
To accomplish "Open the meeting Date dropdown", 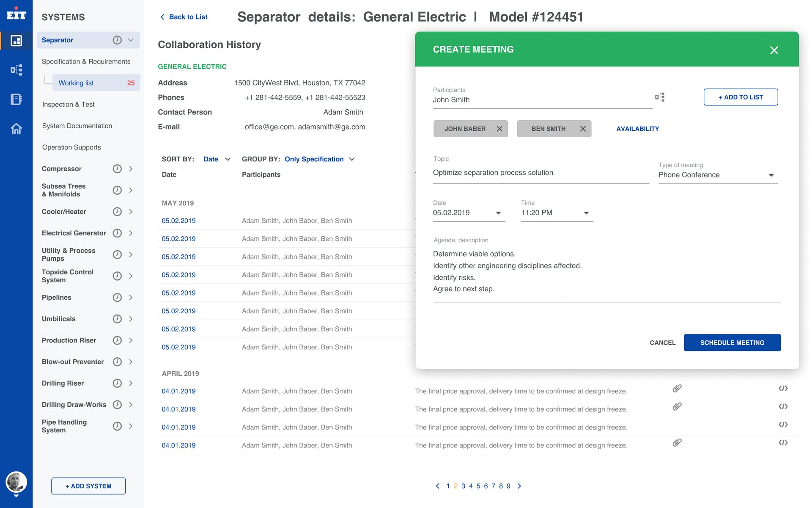I will click(x=469, y=213).
